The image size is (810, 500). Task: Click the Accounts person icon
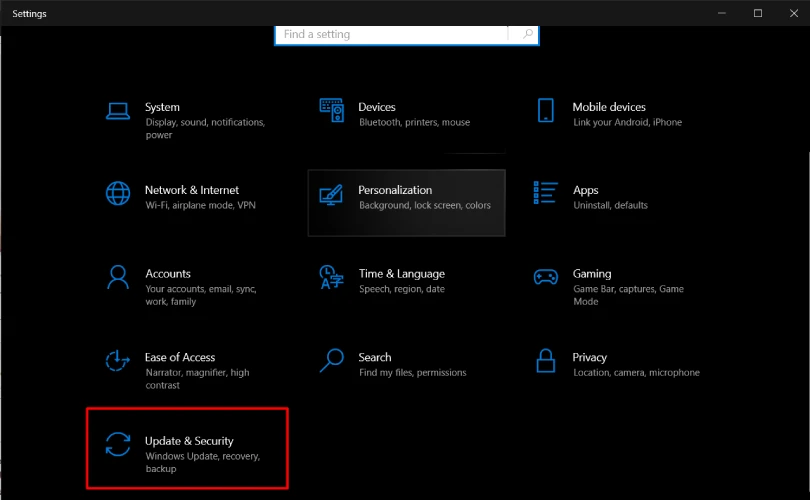tap(118, 276)
